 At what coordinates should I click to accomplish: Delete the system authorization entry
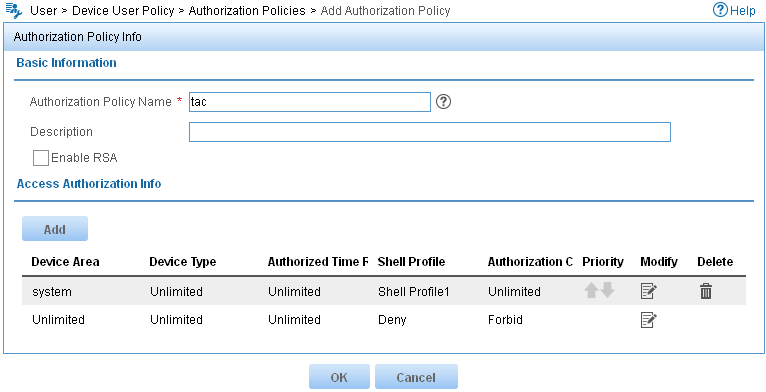click(706, 291)
